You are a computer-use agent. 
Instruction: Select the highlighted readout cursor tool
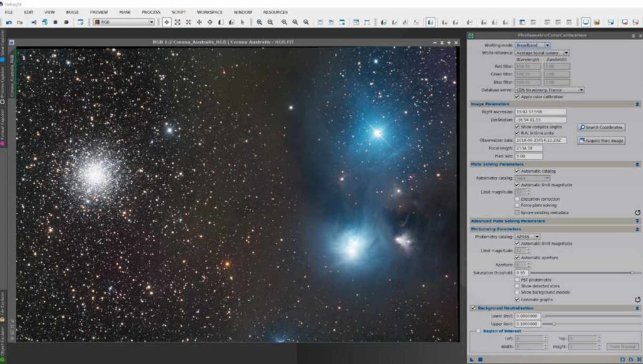click(166, 22)
